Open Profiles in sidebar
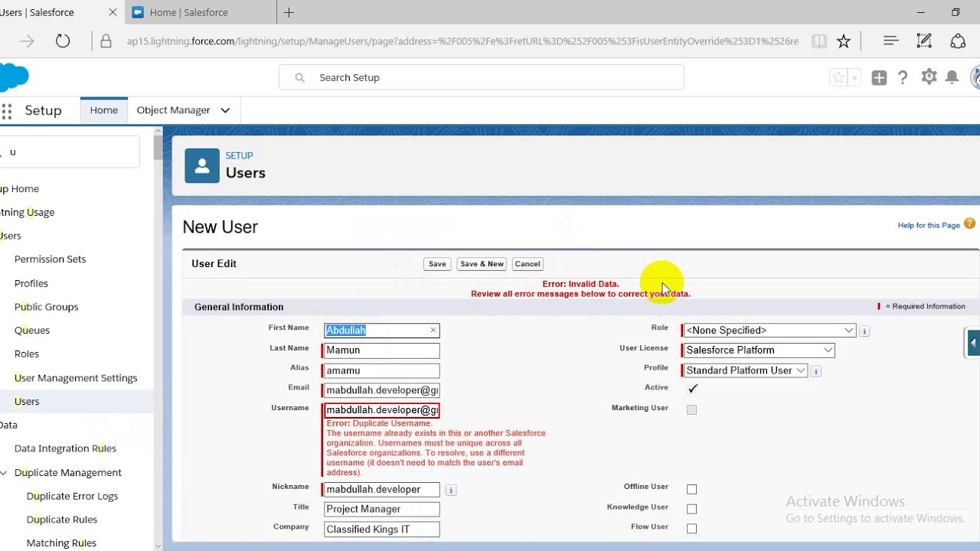This screenshot has width=980, height=551. point(31,283)
